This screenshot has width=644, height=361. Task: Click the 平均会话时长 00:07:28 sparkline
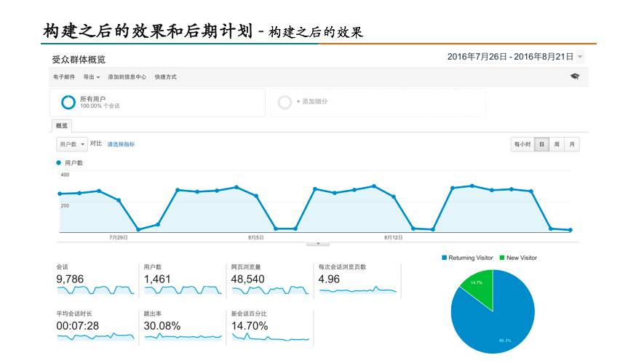pos(95,336)
